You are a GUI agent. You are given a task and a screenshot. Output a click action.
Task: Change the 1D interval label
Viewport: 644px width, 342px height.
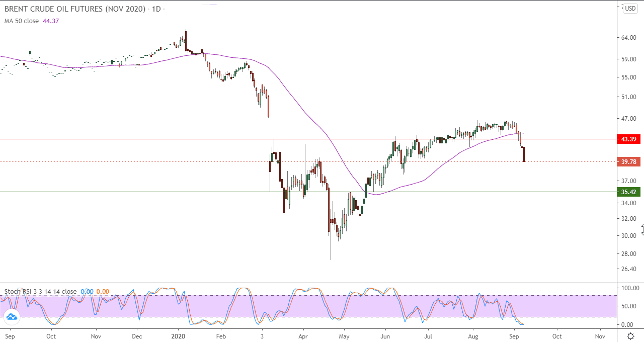(x=157, y=9)
